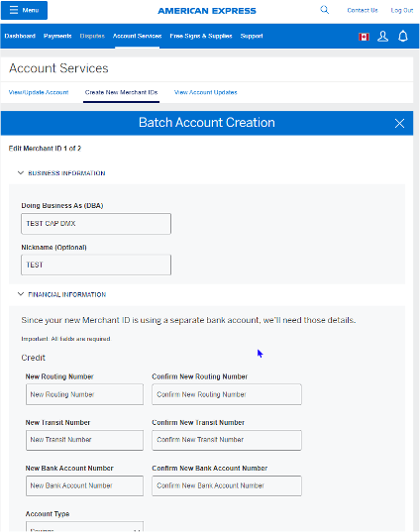Switch to View Account Updates tab

tap(206, 92)
